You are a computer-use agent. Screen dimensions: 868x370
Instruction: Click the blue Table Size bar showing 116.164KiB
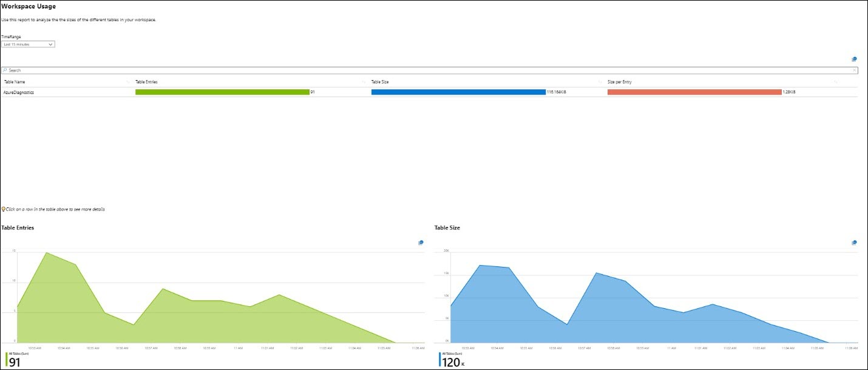(458, 92)
